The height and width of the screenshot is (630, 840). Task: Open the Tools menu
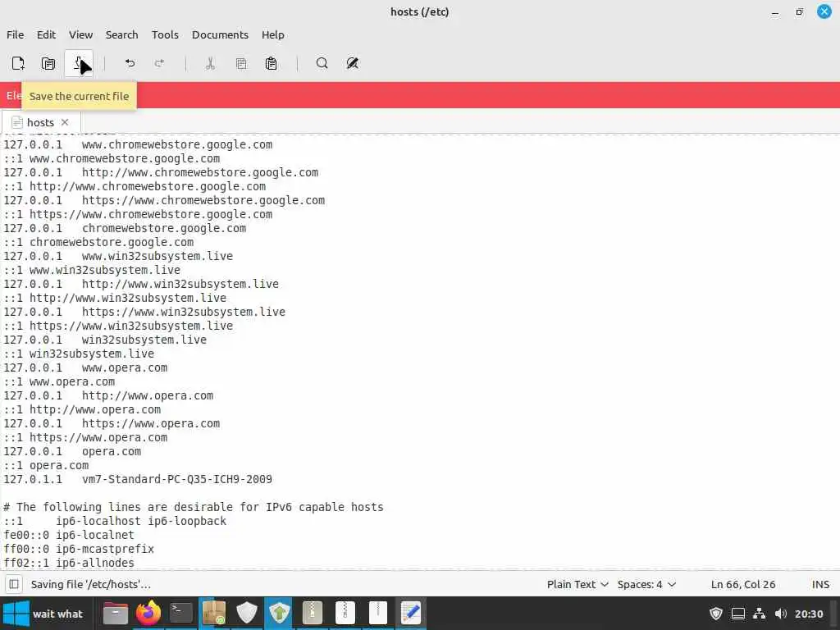(164, 34)
